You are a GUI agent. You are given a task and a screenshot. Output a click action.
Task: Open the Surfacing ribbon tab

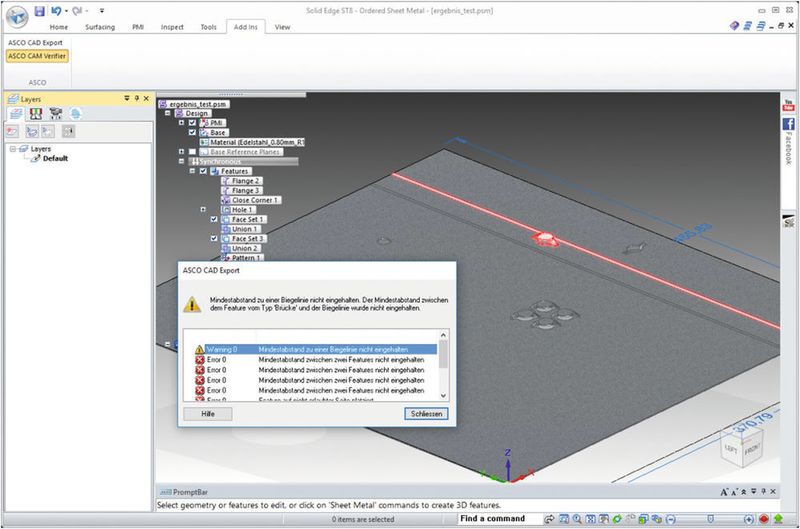point(100,27)
